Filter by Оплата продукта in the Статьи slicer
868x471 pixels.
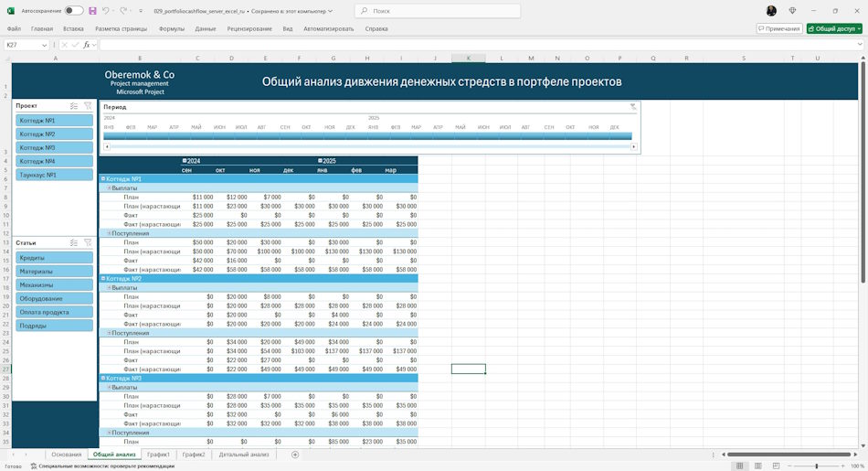54,312
